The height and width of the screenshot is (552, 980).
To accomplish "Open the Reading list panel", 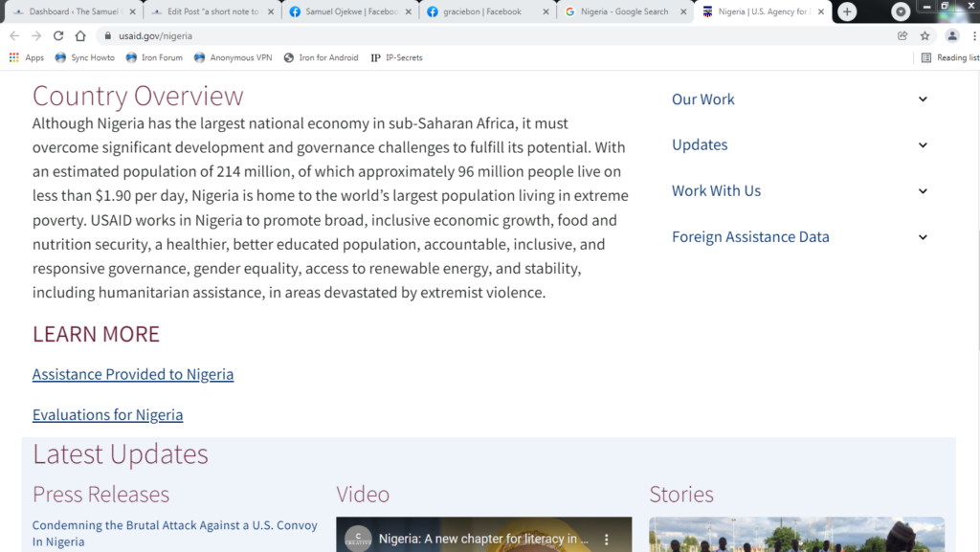I will [950, 57].
